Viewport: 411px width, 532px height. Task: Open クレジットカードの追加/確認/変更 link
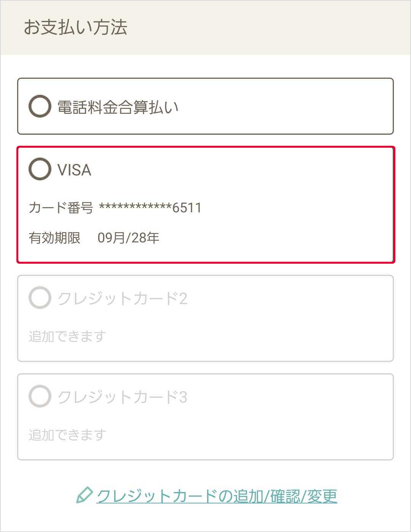pos(217,496)
